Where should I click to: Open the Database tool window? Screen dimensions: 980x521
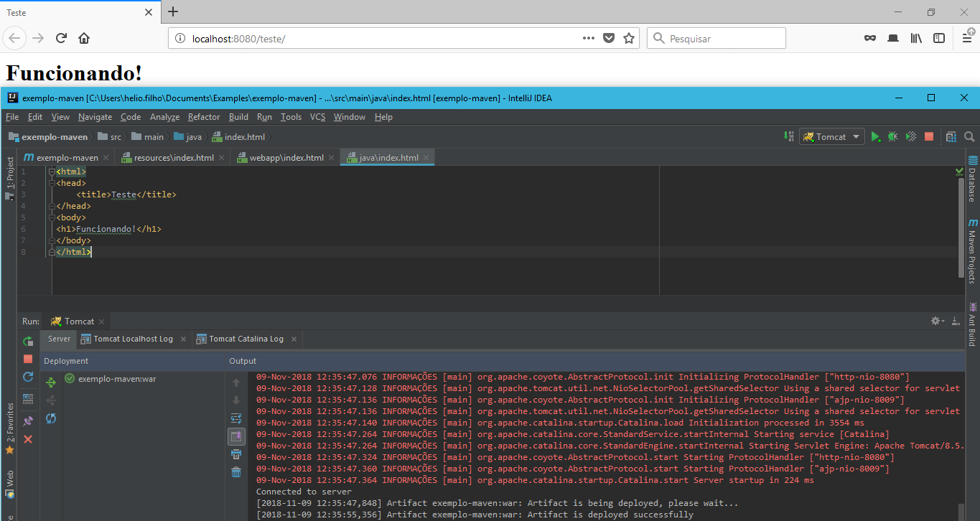point(973,178)
